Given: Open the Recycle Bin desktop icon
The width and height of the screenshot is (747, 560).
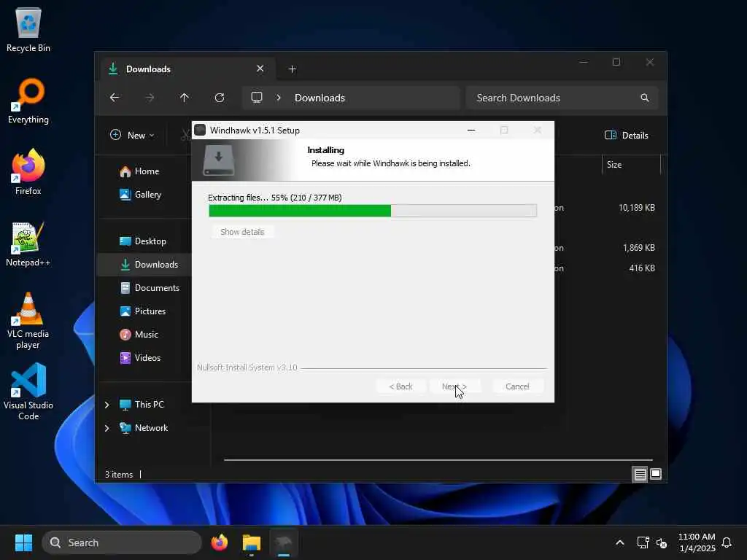Looking at the screenshot, I should pos(28,29).
